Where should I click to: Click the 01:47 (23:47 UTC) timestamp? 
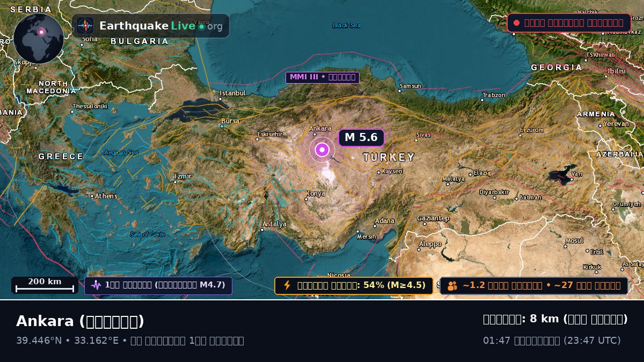click(552, 341)
